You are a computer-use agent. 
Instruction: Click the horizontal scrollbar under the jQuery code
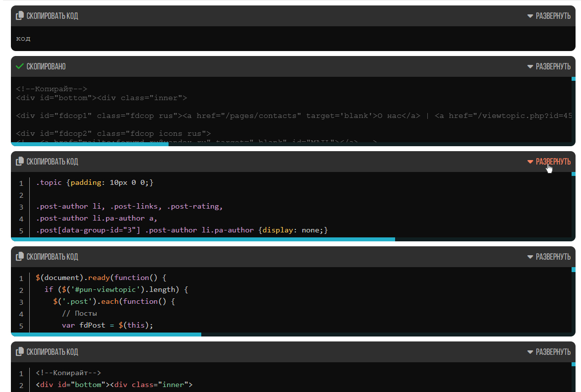106,335
